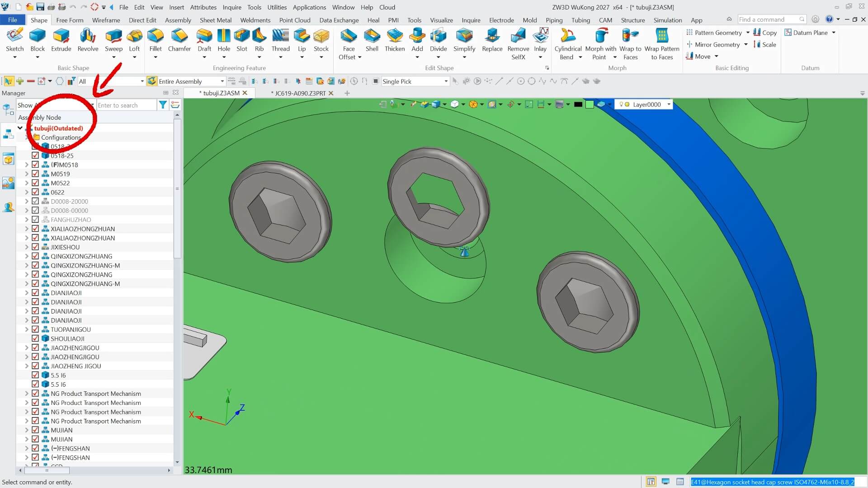Click the Copy button

[765, 33]
